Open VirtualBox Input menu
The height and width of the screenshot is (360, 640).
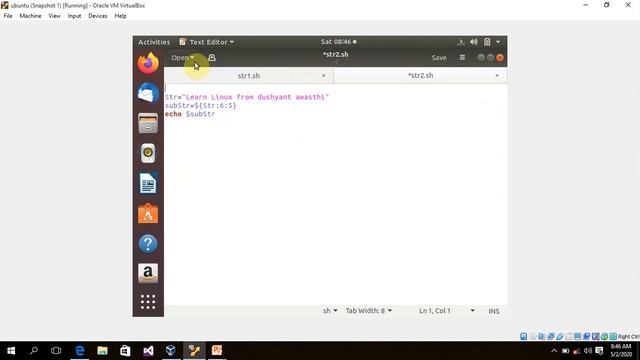click(x=74, y=16)
